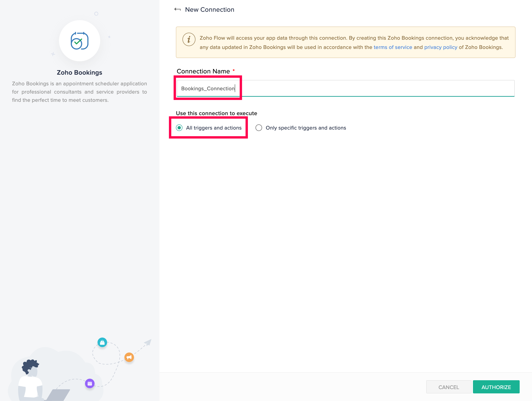Viewport: 532px width, 401px height.
Task: Select All triggers and actions radio
Action: [179, 128]
